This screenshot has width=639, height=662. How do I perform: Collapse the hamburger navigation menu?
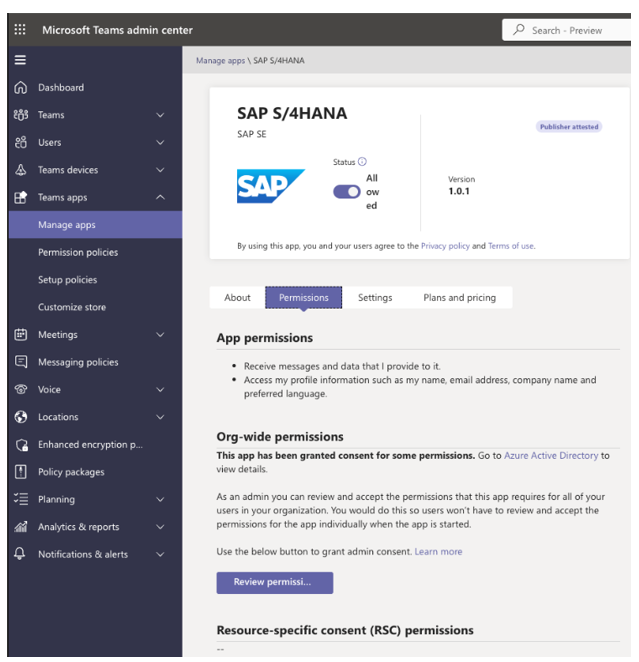point(20,60)
